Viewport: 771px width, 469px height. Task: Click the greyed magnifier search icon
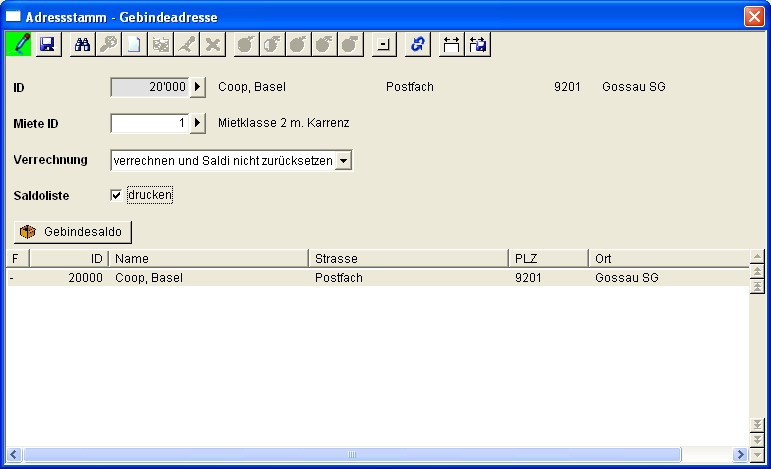pos(108,45)
